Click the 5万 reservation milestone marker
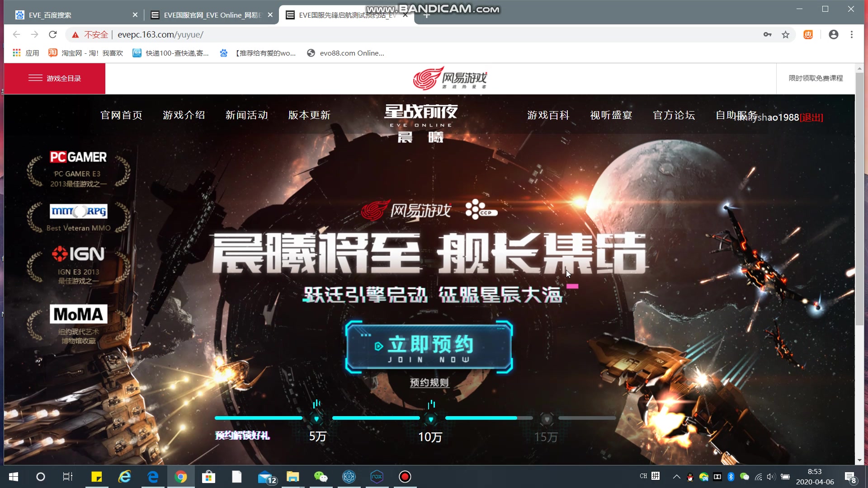Screen dimensions: 868x488 316,418
